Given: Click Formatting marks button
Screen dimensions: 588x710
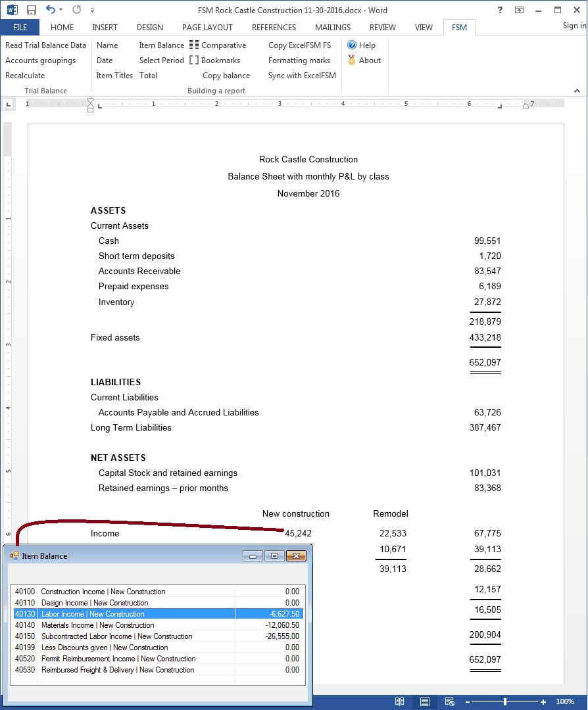Looking at the screenshot, I should click(299, 60).
